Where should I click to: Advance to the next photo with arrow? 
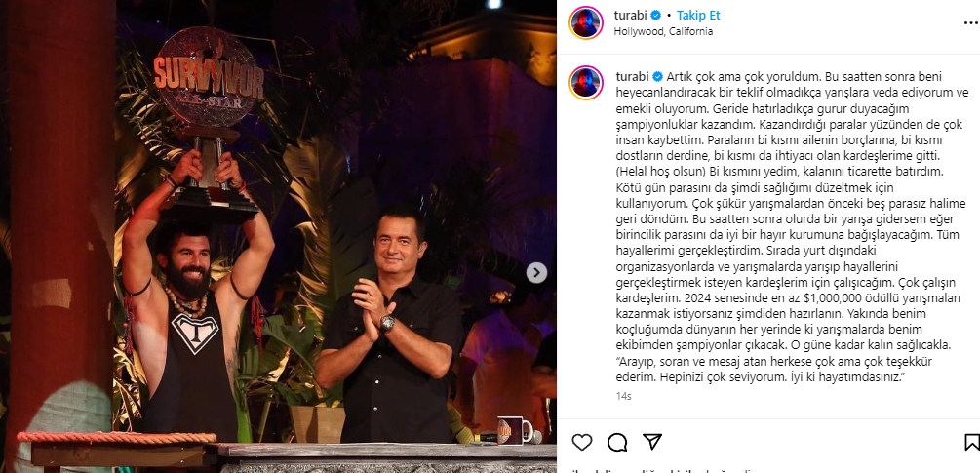(x=536, y=272)
